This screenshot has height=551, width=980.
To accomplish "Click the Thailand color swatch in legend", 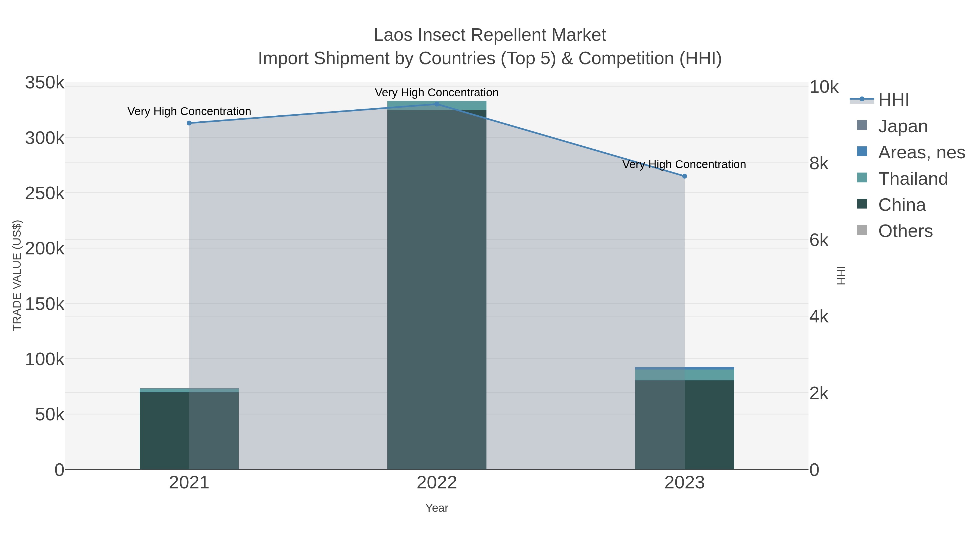I will coord(862,178).
